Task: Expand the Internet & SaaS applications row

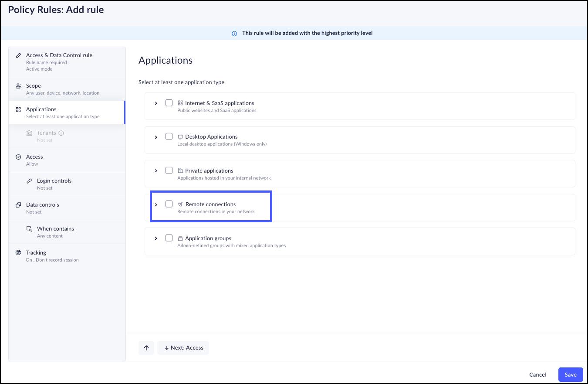Action: coord(156,103)
